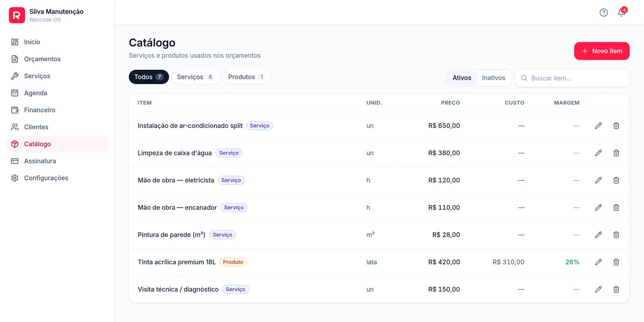
Task: Switch to Inativos items
Action: pyautogui.click(x=493, y=78)
